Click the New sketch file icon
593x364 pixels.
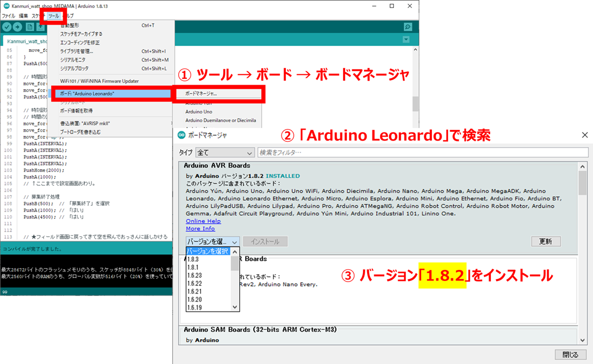click(x=29, y=27)
